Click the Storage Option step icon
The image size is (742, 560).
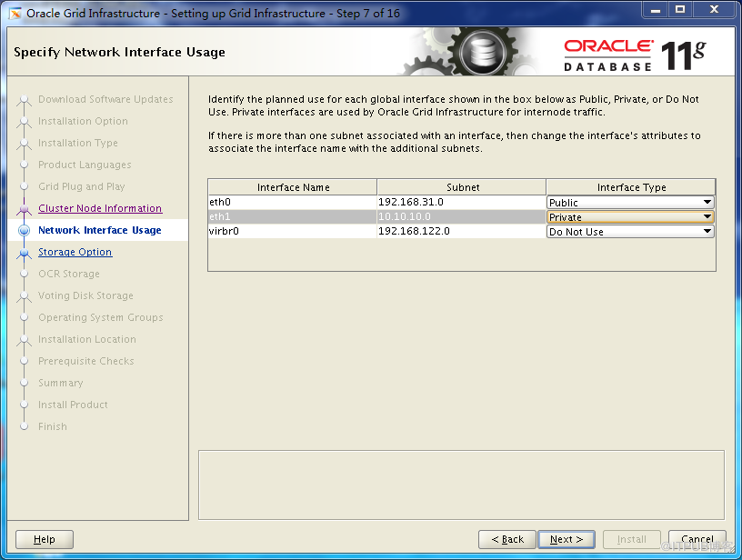click(25, 253)
